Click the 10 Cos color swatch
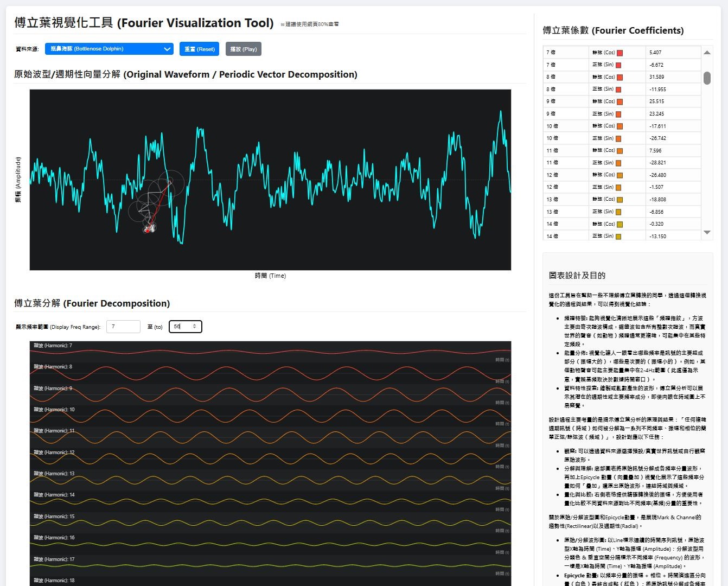The image size is (728, 586). click(x=620, y=126)
